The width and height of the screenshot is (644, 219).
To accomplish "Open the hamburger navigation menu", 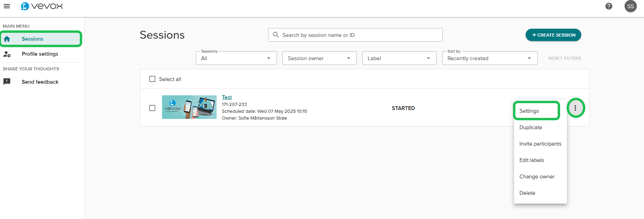I will click(x=7, y=6).
